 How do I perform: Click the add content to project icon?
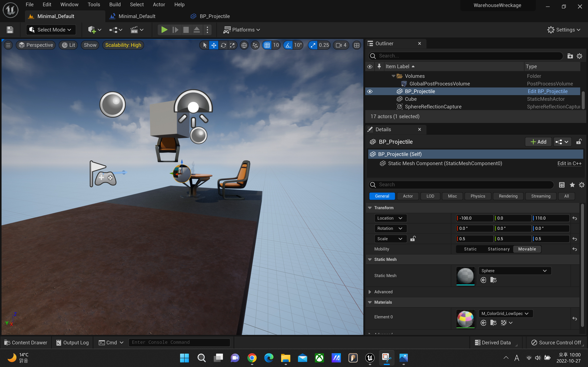(92, 30)
